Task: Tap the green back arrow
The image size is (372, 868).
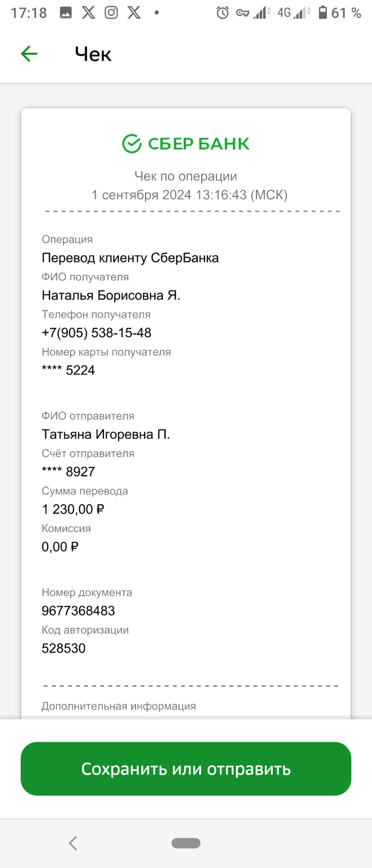Action: pos(29,54)
